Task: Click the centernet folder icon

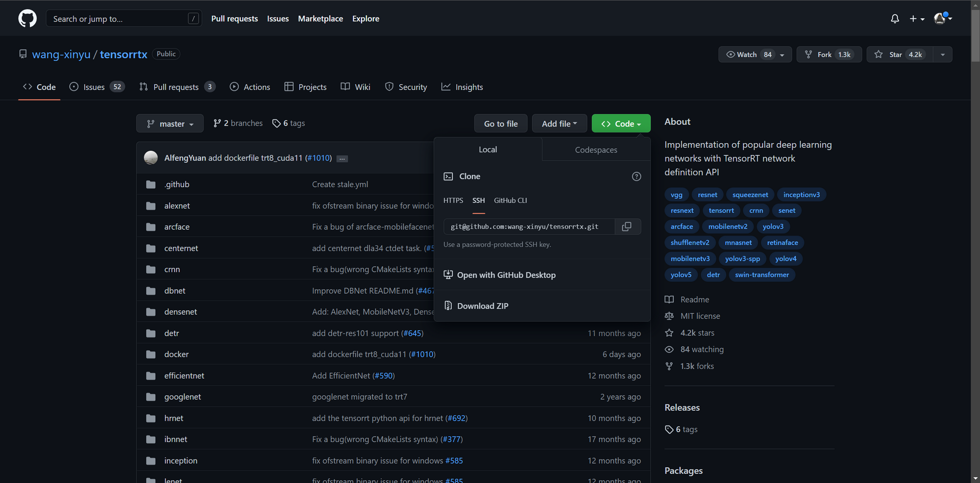Action: pyautogui.click(x=151, y=248)
